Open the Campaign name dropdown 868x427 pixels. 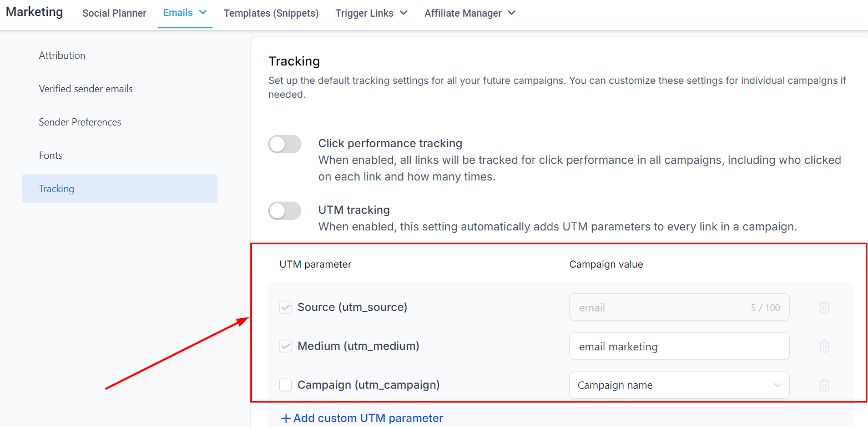point(679,385)
